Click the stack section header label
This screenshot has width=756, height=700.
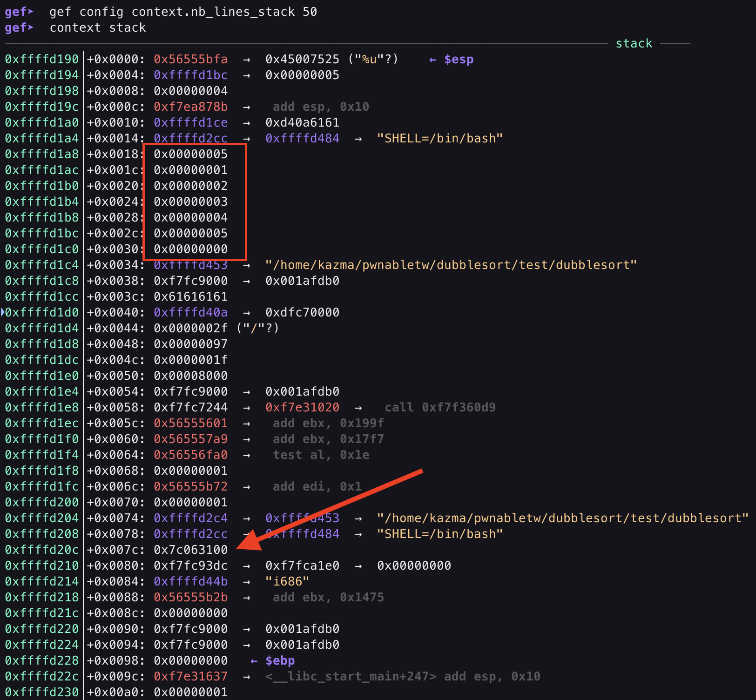[x=634, y=44]
